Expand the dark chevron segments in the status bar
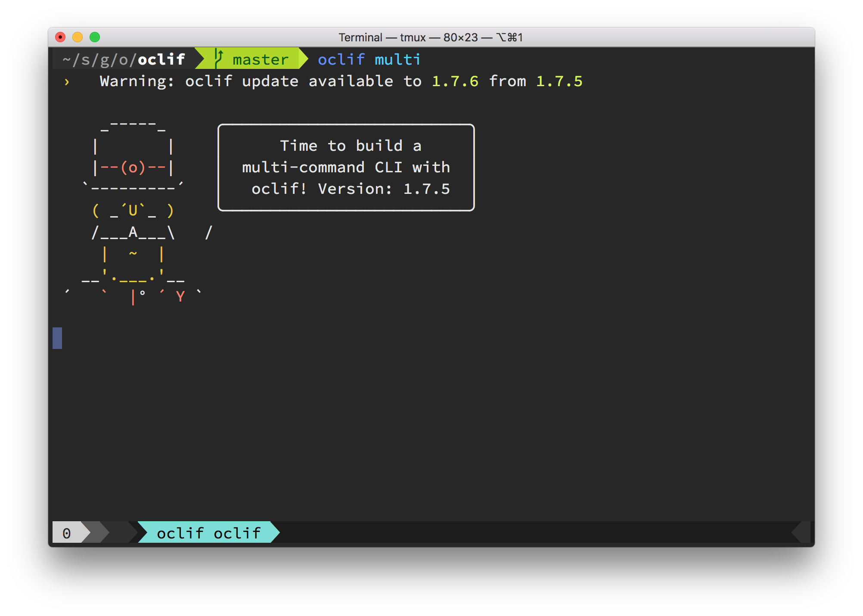This screenshot has height=616, width=863. click(x=110, y=533)
